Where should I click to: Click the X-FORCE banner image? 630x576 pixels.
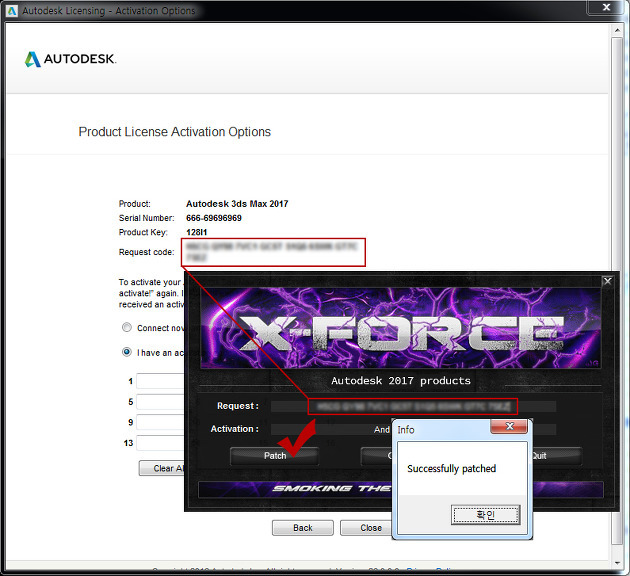pyautogui.click(x=400, y=327)
